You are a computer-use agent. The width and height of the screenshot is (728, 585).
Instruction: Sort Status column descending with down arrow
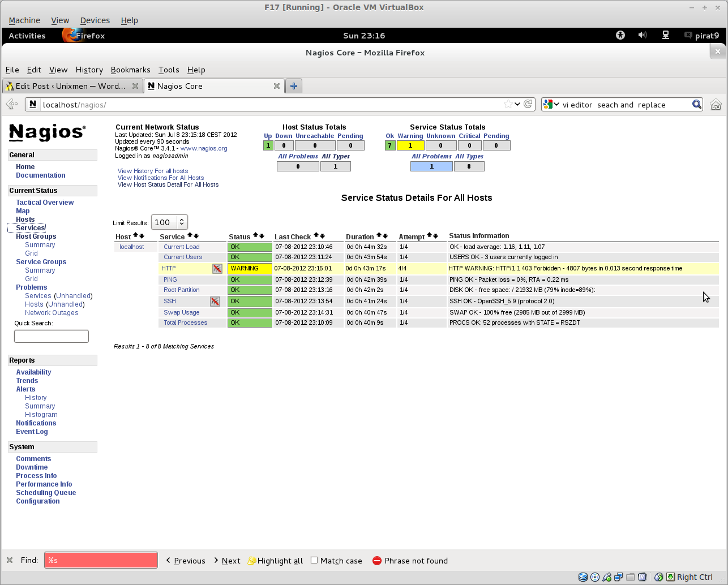(262, 236)
